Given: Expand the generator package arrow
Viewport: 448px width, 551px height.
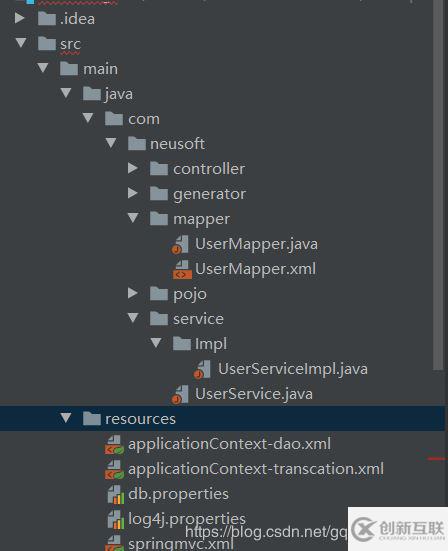Looking at the screenshot, I should coord(133,193).
